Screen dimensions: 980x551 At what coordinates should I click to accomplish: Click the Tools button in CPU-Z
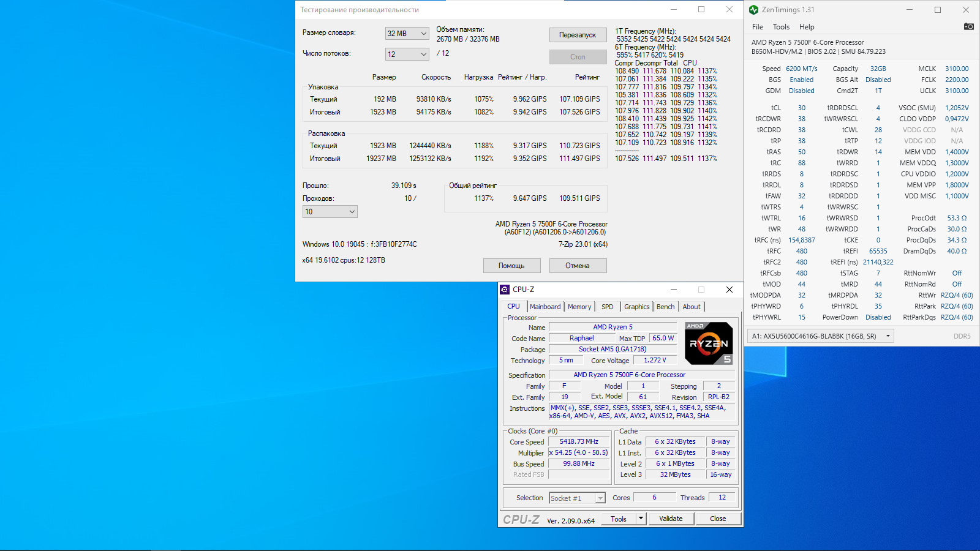click(x=619, y=519)
